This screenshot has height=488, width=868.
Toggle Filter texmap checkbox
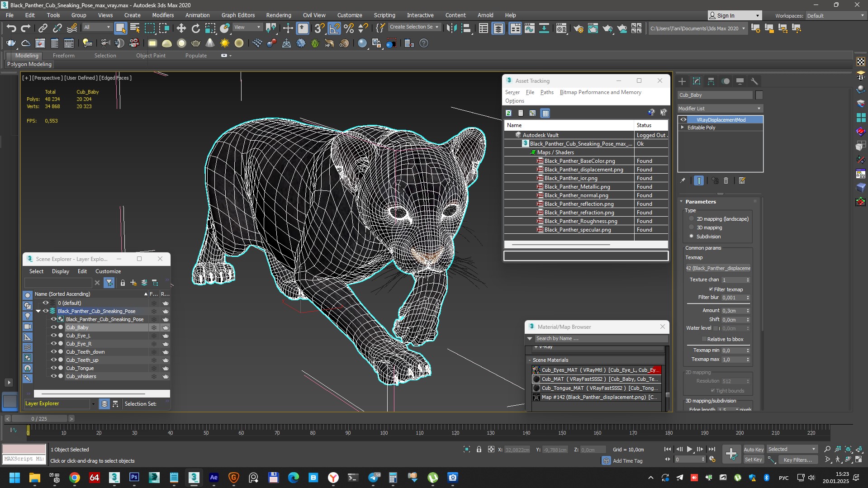click(x=711, y=289)
